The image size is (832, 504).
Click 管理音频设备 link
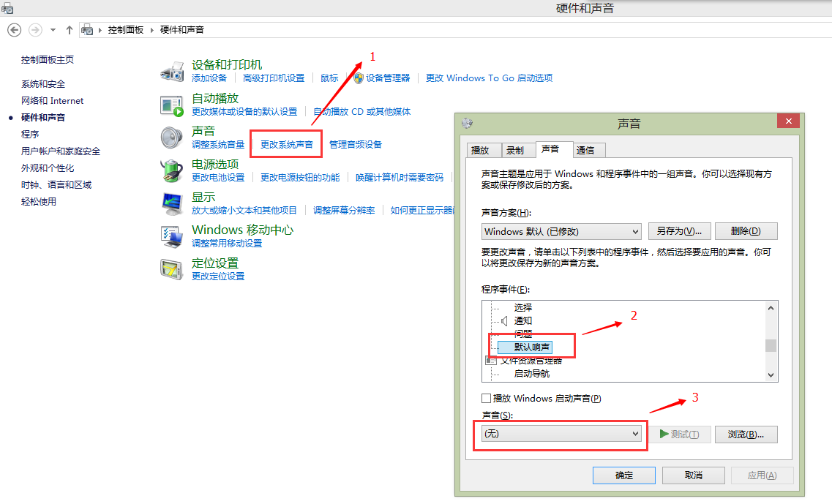coord(356,144)
